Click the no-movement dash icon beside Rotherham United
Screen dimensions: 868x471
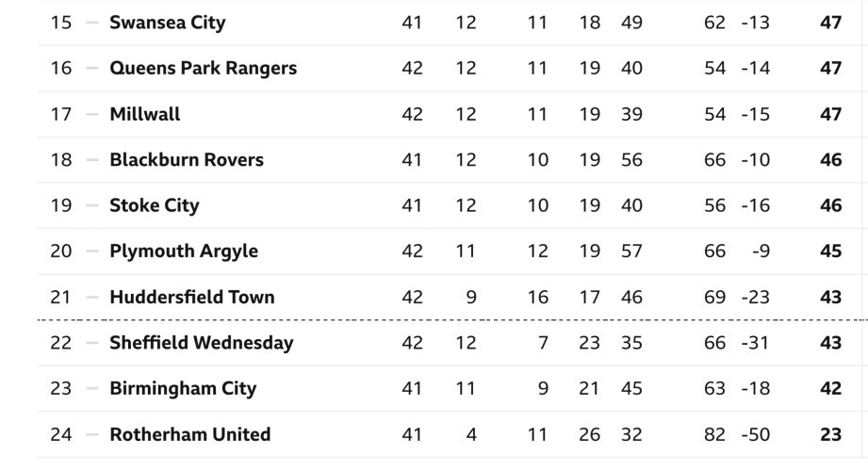(90, 435)
